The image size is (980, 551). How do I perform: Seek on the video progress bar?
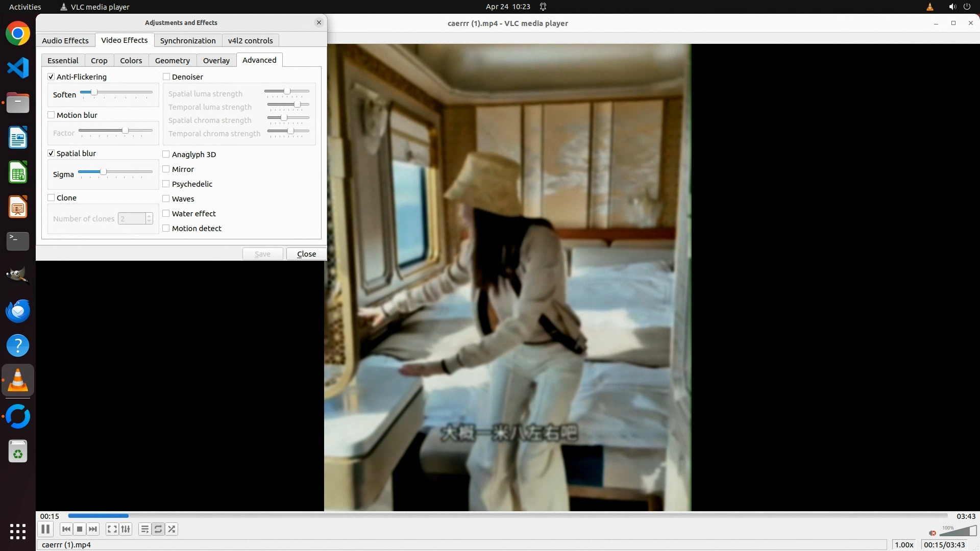pyautogui.click(x=507, y=516)
